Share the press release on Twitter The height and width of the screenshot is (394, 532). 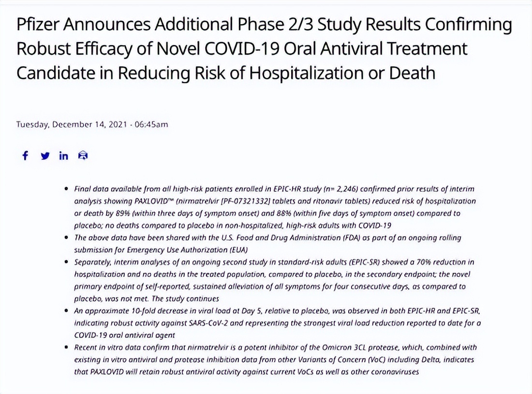pyautogui.click(x=44, y=156)
